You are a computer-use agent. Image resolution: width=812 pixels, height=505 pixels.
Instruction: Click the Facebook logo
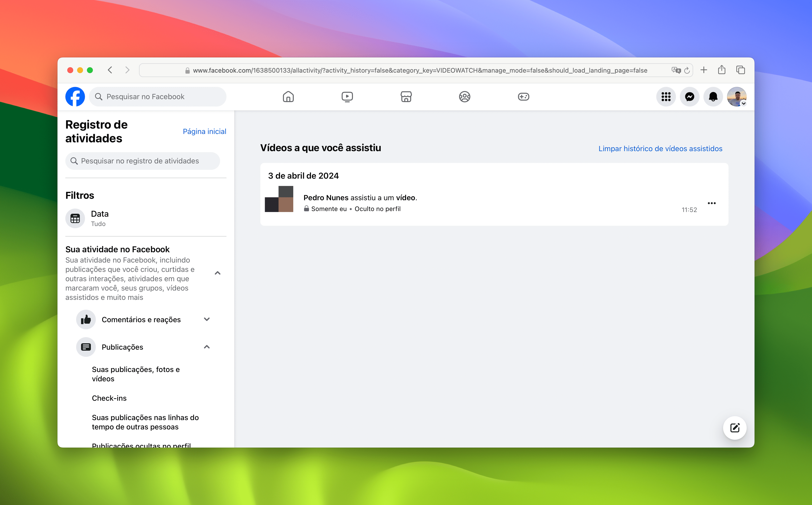click(75, 96)
